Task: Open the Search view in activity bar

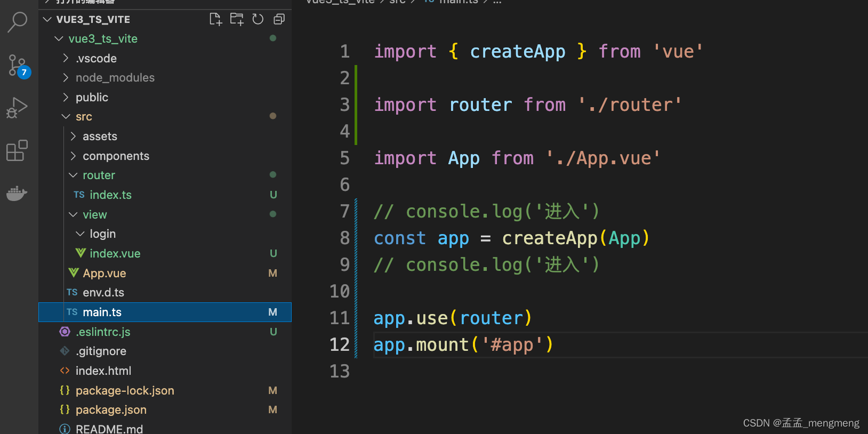Action: click(x=18, y=22)
